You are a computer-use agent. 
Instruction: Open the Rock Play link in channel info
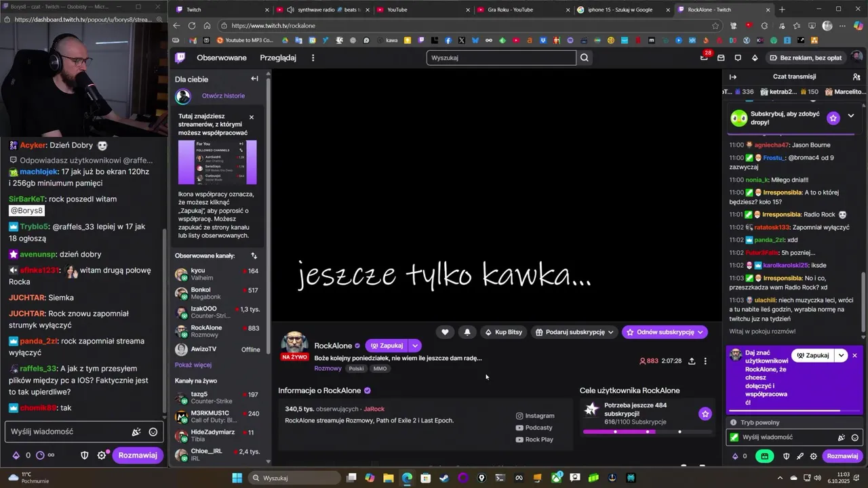(534, 439)
